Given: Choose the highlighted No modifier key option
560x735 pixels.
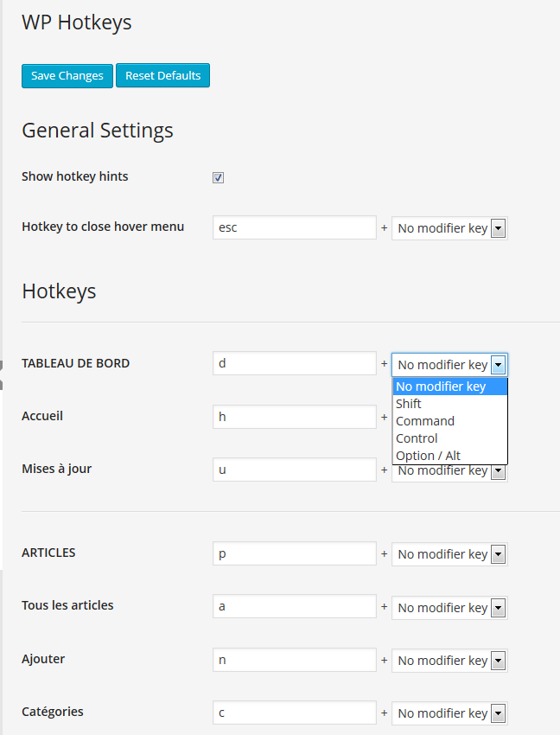Looking at the screenshot, I should (450, 387).
